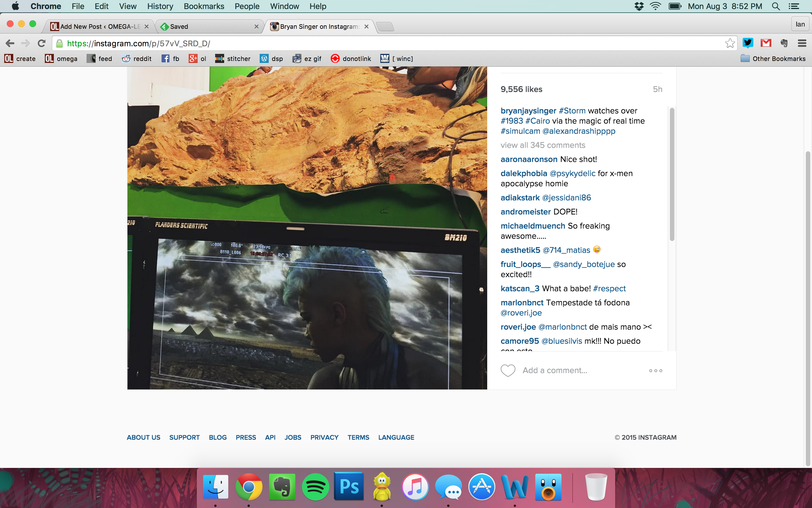
Task: Open Adium duck icon in the dock
Action: click(382, 486)
